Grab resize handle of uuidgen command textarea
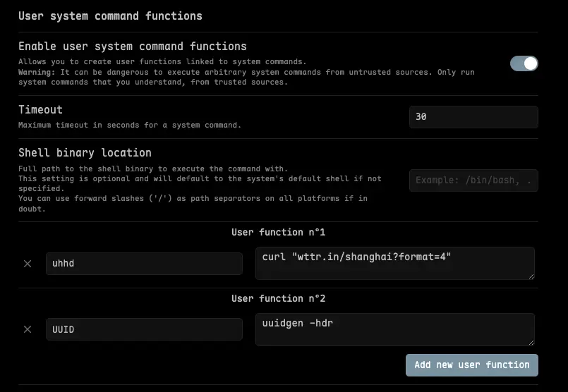This screenshot has width=568, height=392. [531, 342]
